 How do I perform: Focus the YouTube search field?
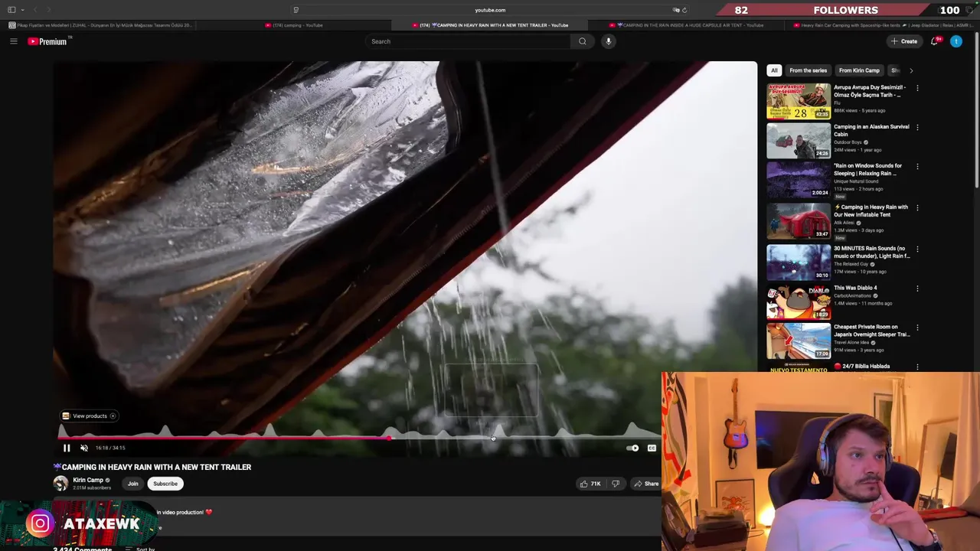coord(469,41)
